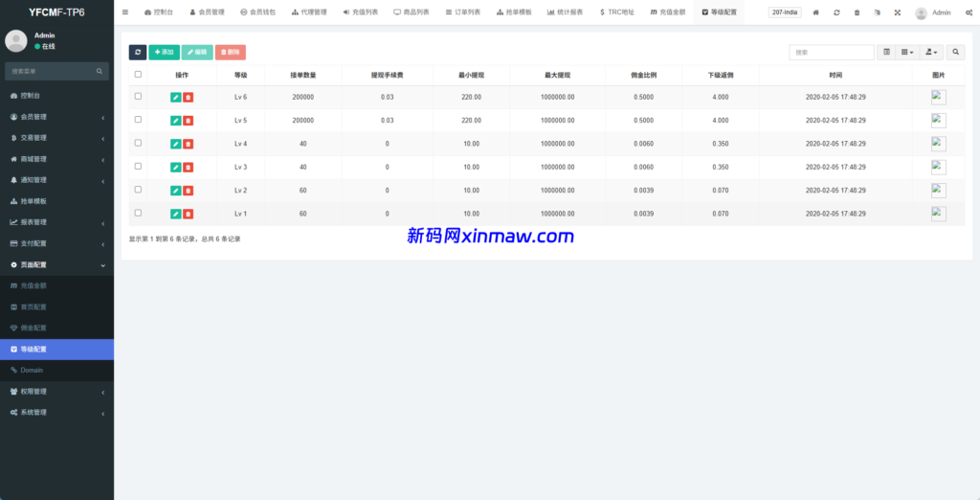980x500 pixels.
Task: Click the magnifier advanced search button
Action: pyautogui.click(x=955, y=53)
